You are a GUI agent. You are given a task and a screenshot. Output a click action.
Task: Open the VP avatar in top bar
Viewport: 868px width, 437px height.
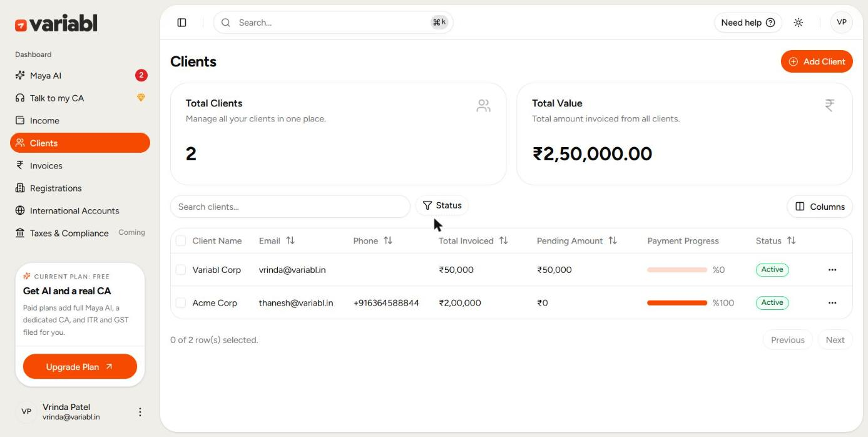click(842, 23)
